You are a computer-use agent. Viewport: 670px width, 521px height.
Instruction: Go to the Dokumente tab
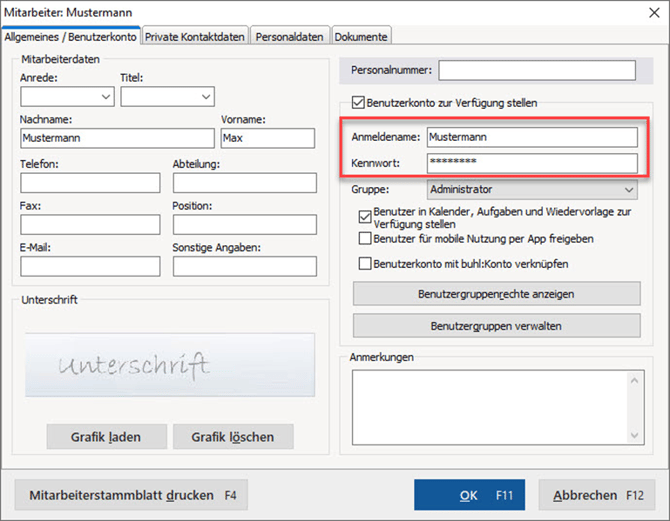click(360, 36)
